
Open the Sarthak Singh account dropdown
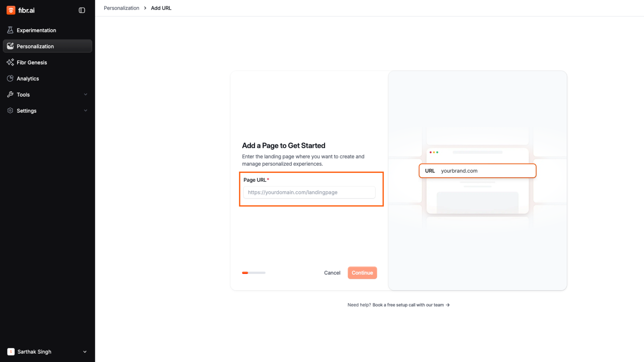(x=85, y=352)
